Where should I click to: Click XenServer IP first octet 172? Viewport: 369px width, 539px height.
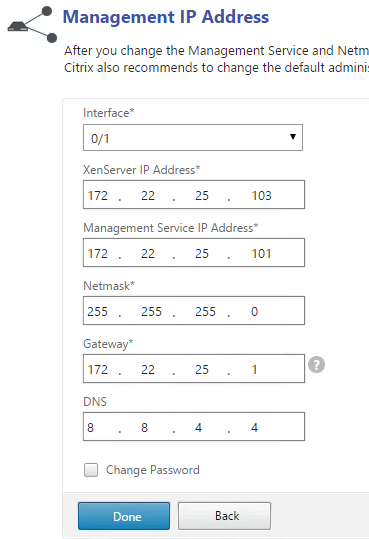coord(100,195)
